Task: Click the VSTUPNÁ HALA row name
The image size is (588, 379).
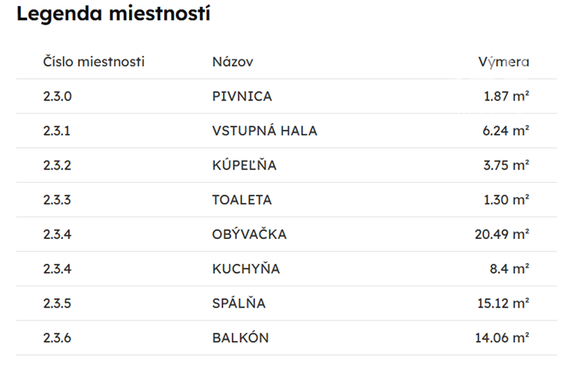Action: point(264,131)
